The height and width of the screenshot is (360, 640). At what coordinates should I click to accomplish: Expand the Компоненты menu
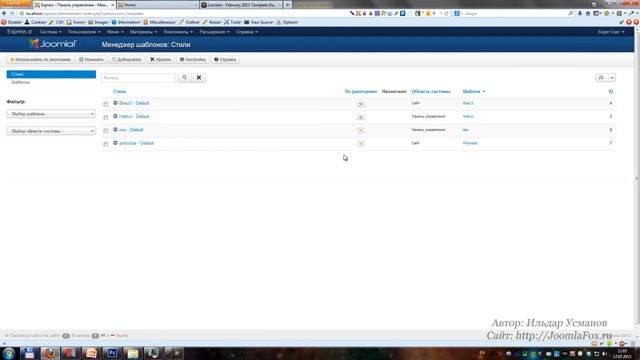(x=178, y=32)
